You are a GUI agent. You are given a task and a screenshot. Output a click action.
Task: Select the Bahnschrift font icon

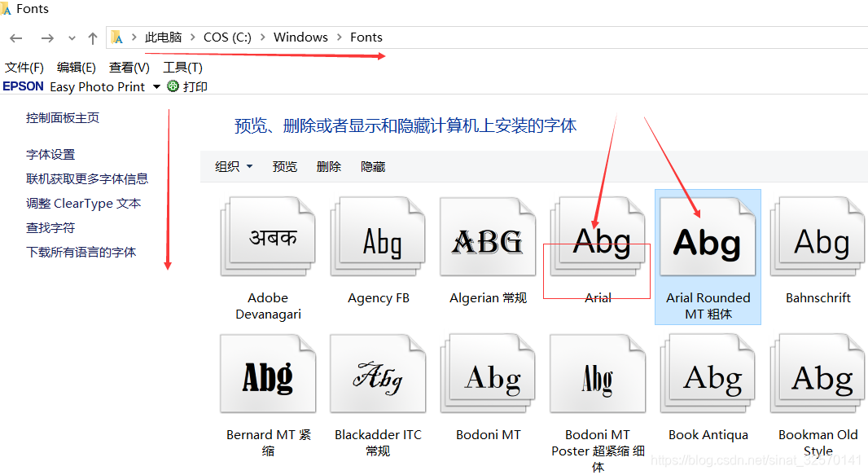pyautogui.click(x=818, y=237)
